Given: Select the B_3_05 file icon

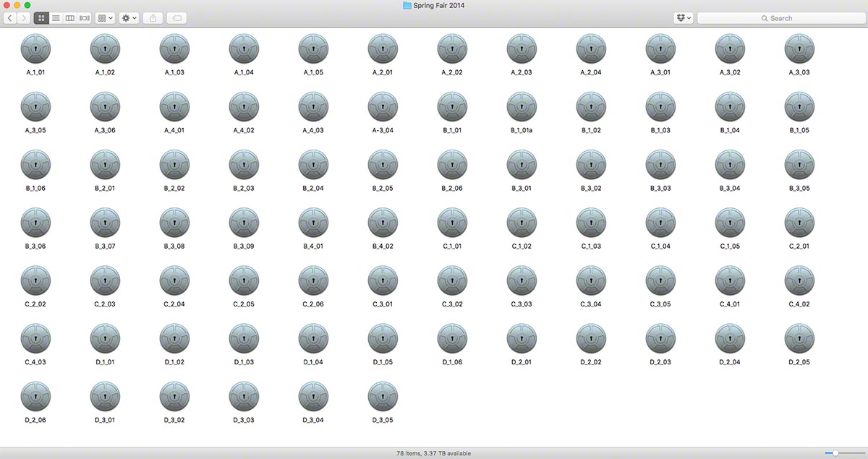Looking at the screenshot, I should coord(800,166).
